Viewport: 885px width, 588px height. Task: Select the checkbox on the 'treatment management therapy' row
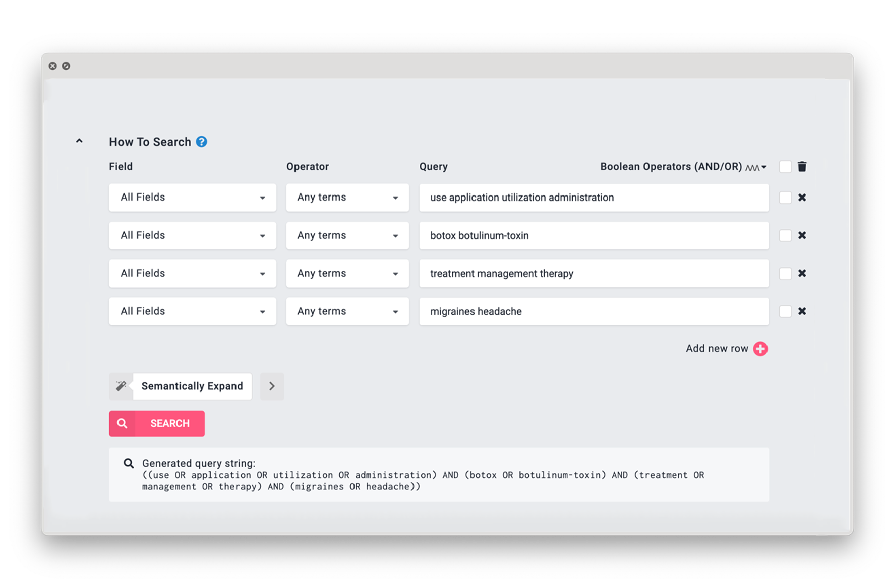pos(785,273)
